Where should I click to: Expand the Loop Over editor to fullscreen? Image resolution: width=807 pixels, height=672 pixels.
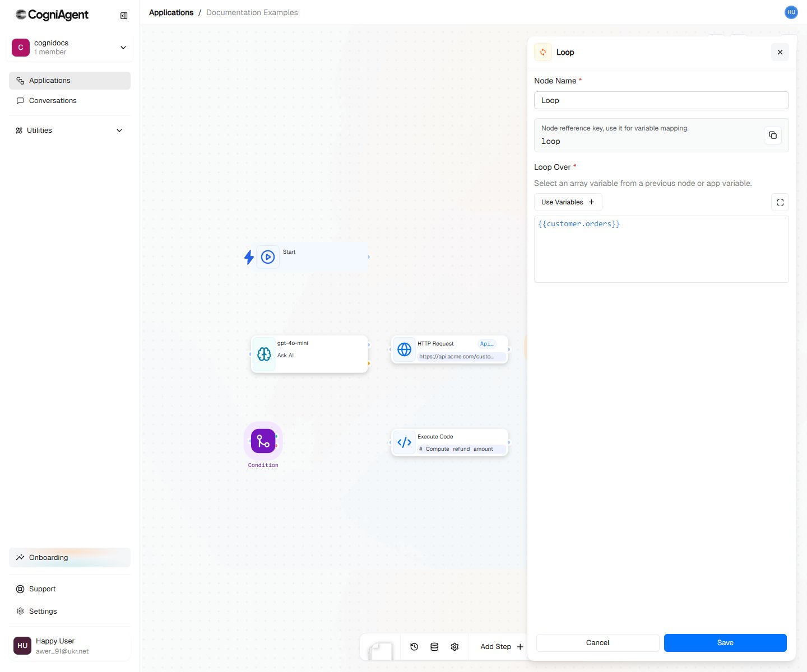pos(780,202)
